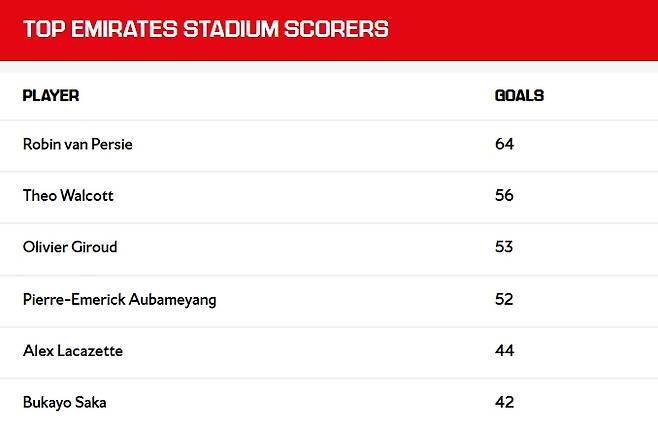Click the PLAYER column header
Image resolution: width=658 pixels, height=427 pixels.
click(51, 96)
